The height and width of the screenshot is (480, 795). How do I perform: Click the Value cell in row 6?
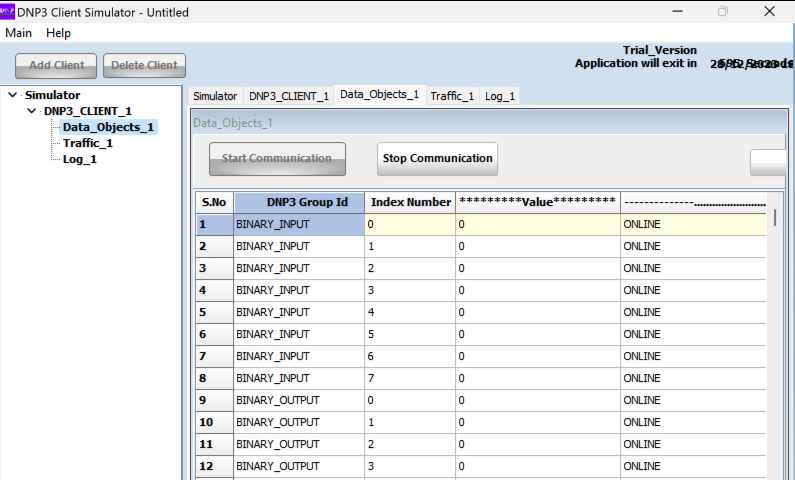(537, 335)
